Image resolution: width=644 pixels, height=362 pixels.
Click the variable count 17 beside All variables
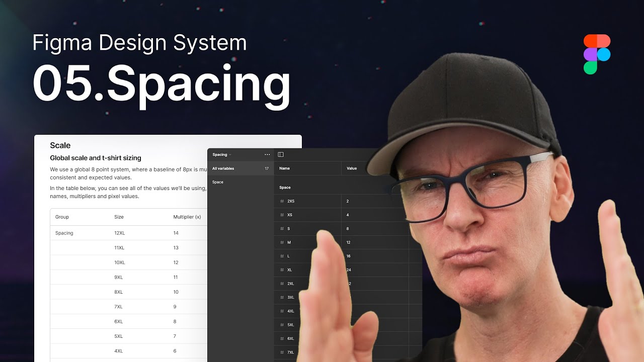[x=267, y=168]
